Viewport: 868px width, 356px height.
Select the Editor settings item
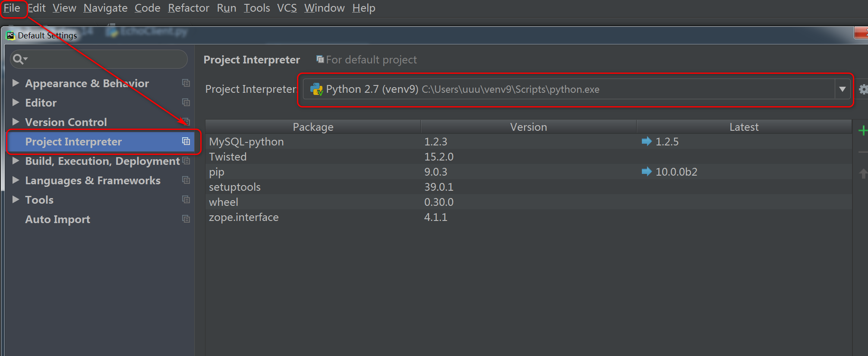tap(41, 103)
